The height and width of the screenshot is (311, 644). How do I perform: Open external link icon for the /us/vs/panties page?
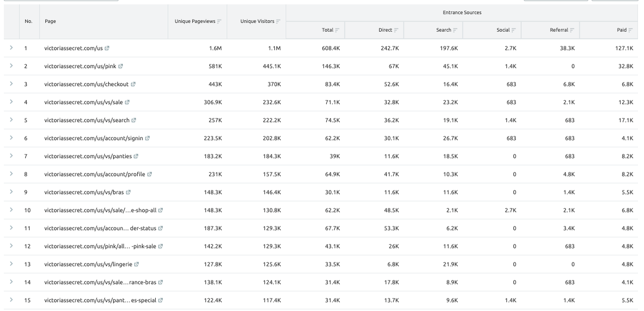[x=136, y=157]
